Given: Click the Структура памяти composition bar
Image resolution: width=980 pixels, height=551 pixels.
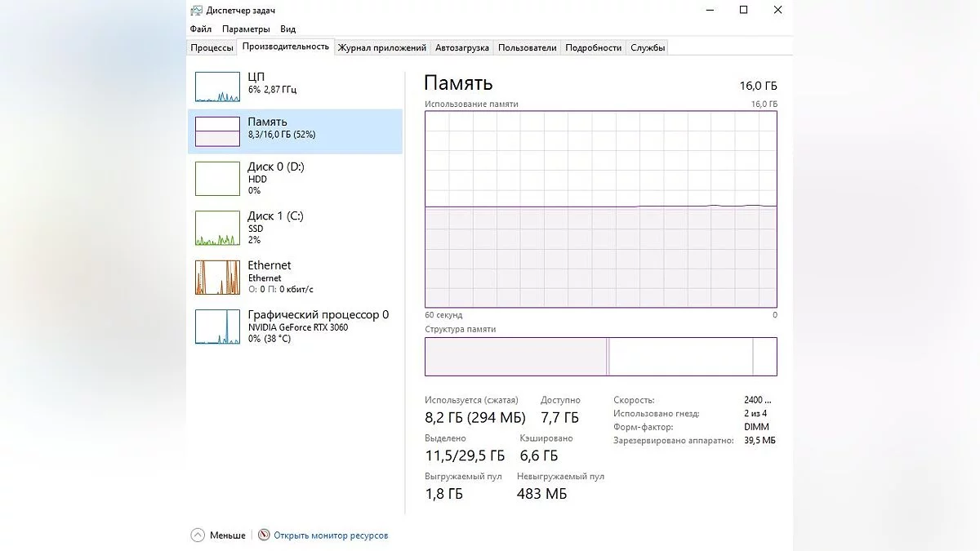Looking at the screenshot, I should coord(601,357).
